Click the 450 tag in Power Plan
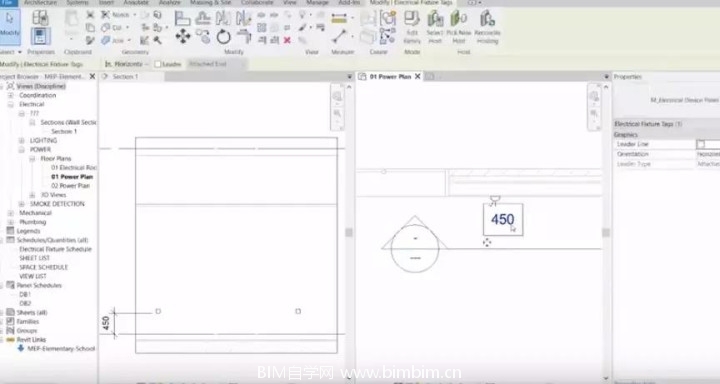 point(503,220)
